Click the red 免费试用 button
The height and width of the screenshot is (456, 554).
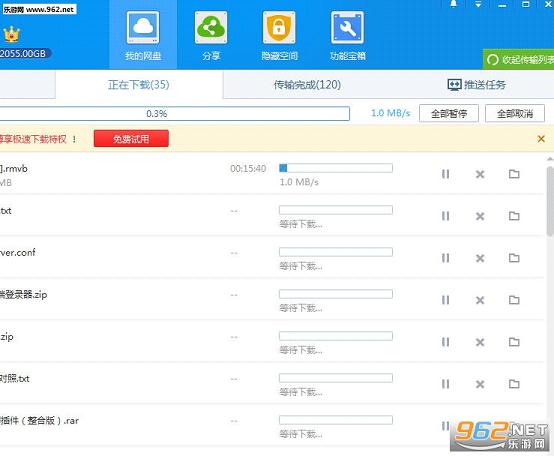tap(131, 138)
